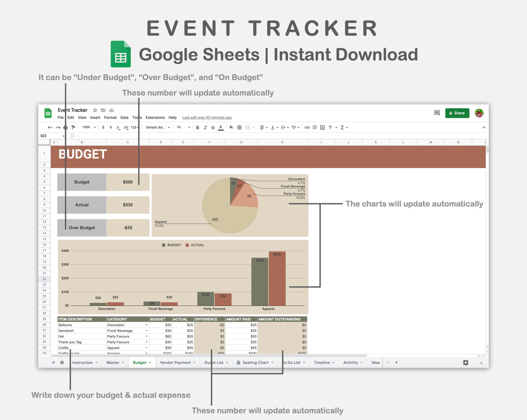
Task: Toggle strikethrough formatting
Action: [x=213, y=127]
